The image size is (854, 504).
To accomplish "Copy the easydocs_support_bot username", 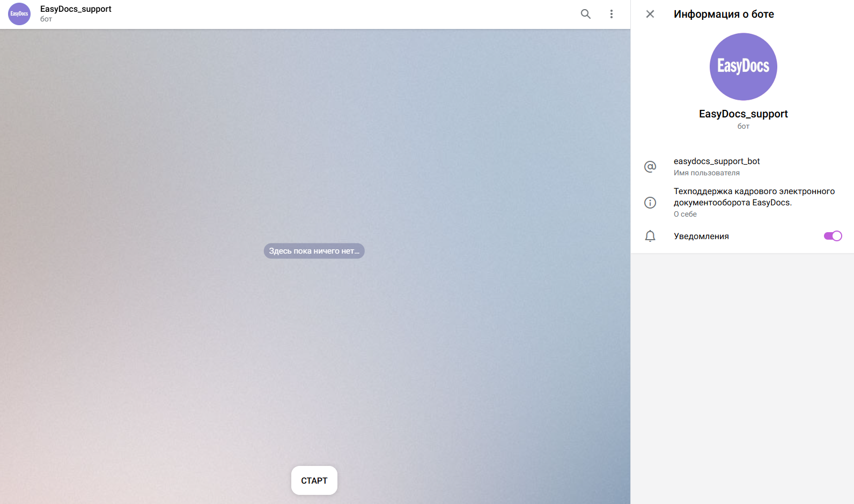I will point(717,161).
